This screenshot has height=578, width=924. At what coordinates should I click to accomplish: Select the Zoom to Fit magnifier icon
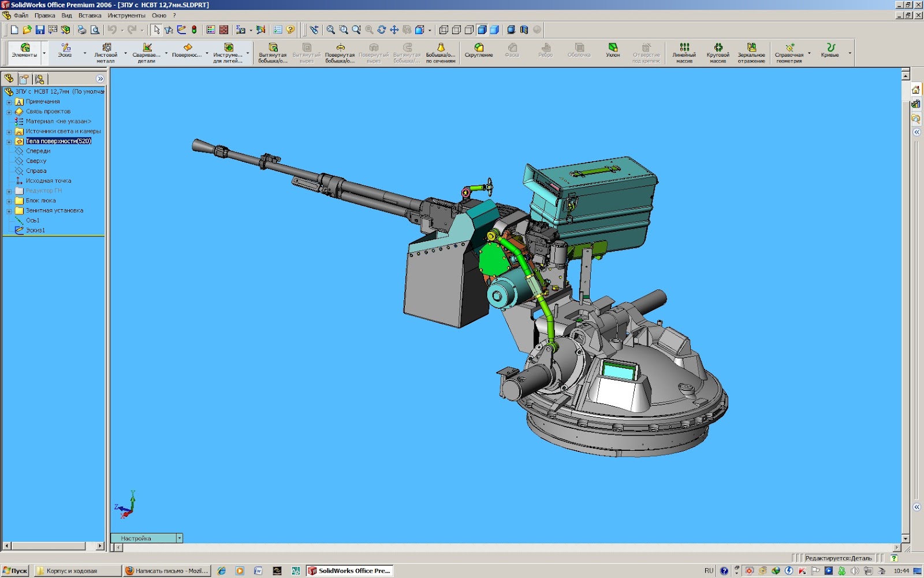coord(330,29)
